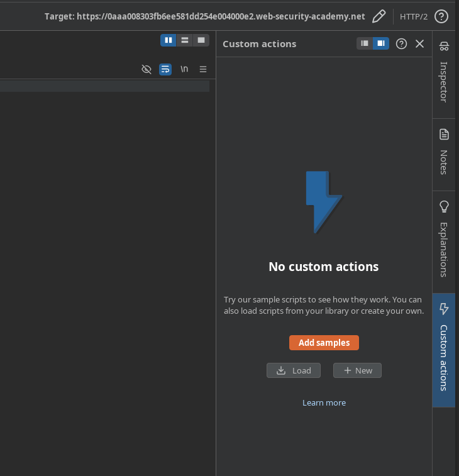The height and width of the screenshot is (476, 459).
Task: Dock the Custom actions panel on right
Action: [x=381, y=43]
